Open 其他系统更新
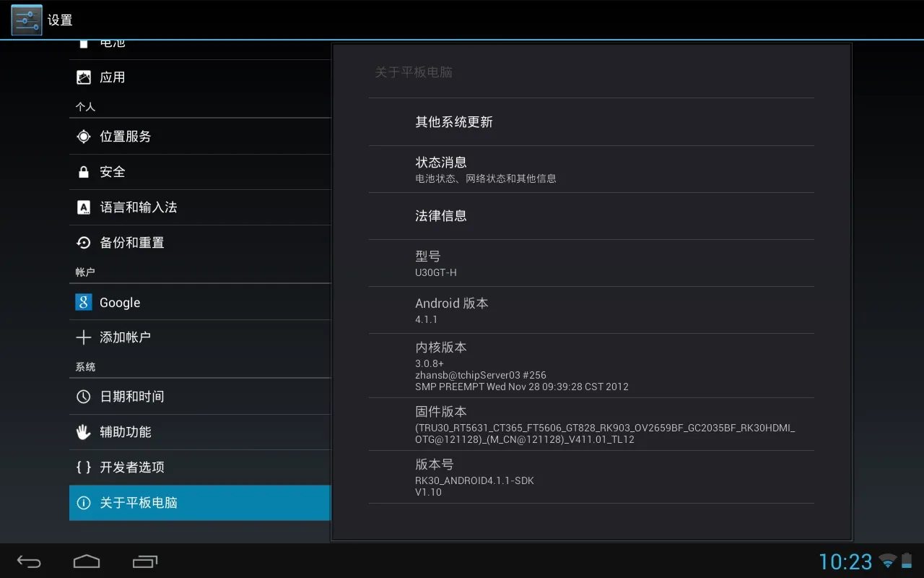Viewport: 924px width, 578px height. [x=591, y=122]
